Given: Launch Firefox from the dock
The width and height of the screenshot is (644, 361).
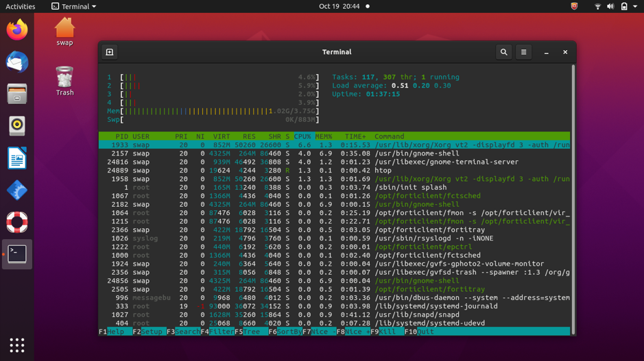Looking at the screenshot, I should point(17,30).
